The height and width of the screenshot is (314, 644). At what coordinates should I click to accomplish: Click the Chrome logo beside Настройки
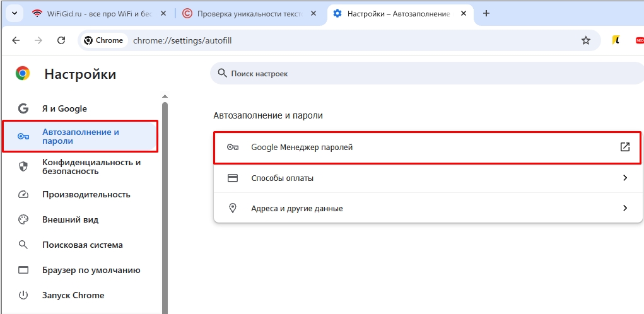(x=23, y=74)
